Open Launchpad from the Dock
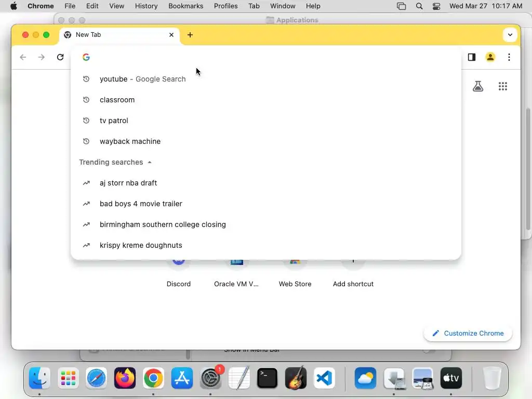Viewport: 532px width, 399px height. coord(68,378)
